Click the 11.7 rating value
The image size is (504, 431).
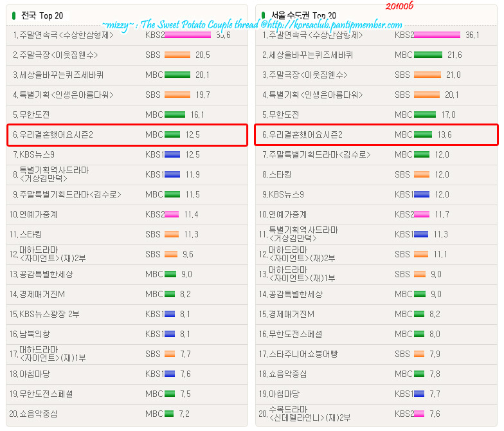click(x=442, y=215)
